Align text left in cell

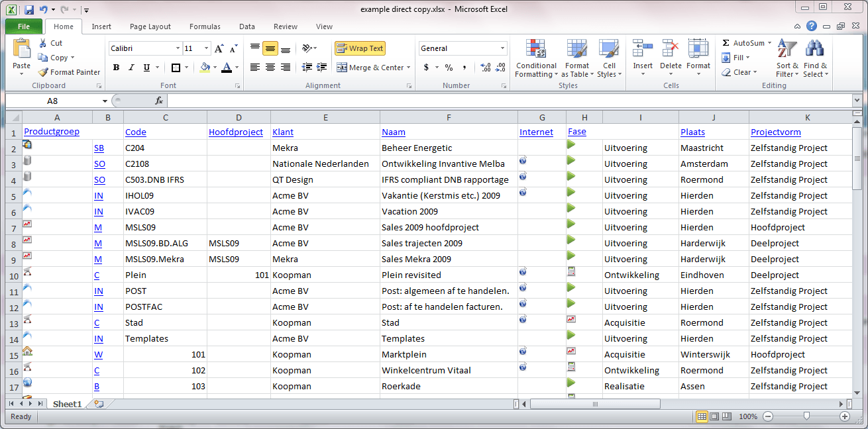pos(255,68)
